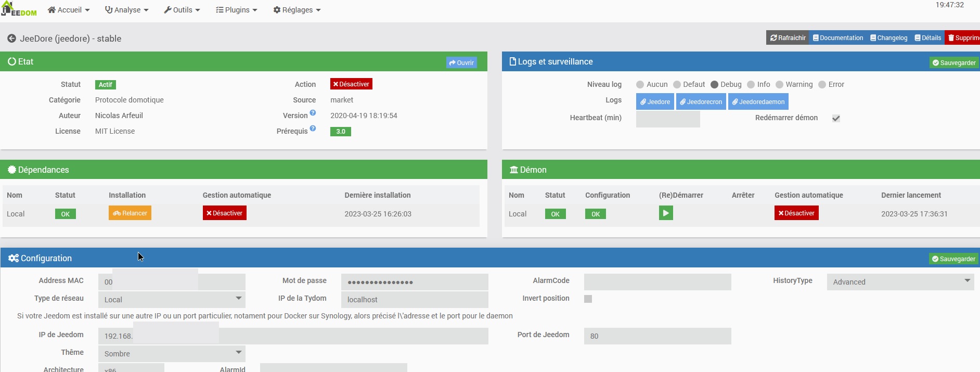Viewport: 980px width, 372px height.
Task: Open the Réglages menu
Action: click(x=297, y=10)
